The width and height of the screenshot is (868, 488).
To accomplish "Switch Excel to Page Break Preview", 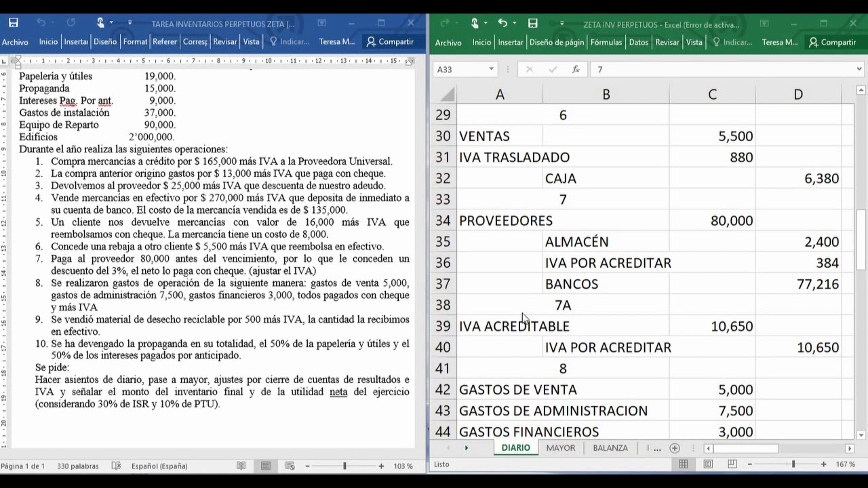I will coord(732,464).
